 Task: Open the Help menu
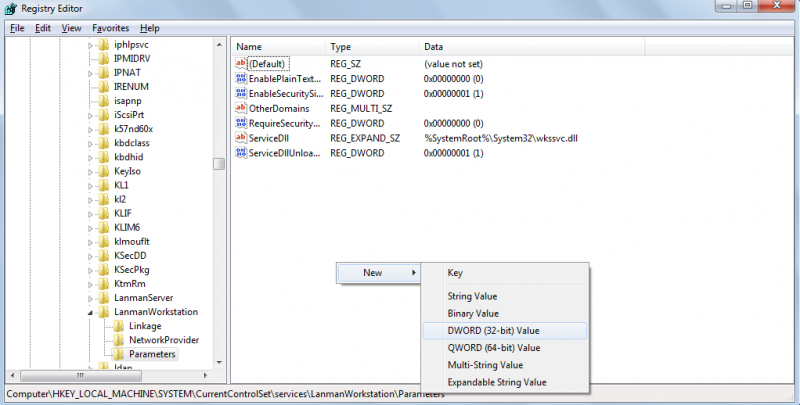tap(149, 28)
